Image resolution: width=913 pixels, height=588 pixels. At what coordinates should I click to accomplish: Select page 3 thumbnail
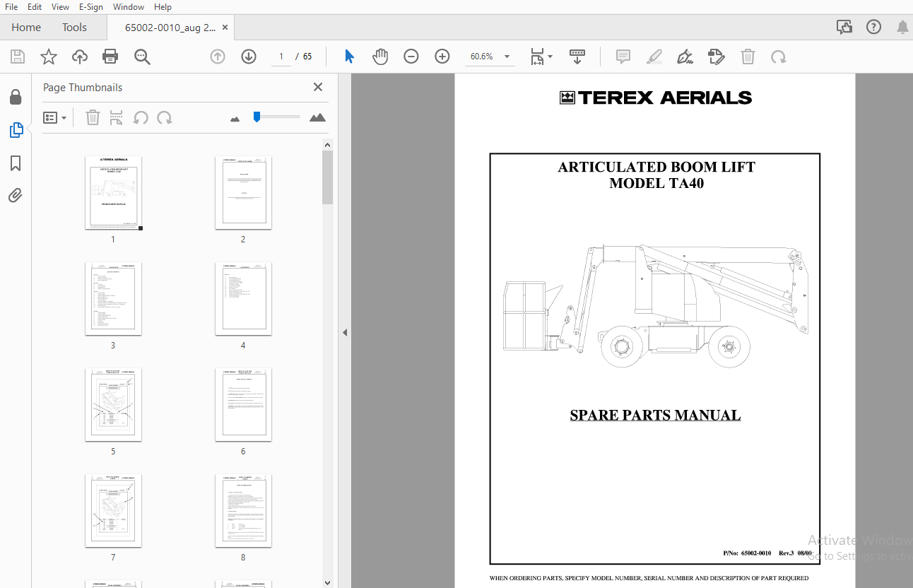pyautogui.click(x=113, y=299)
